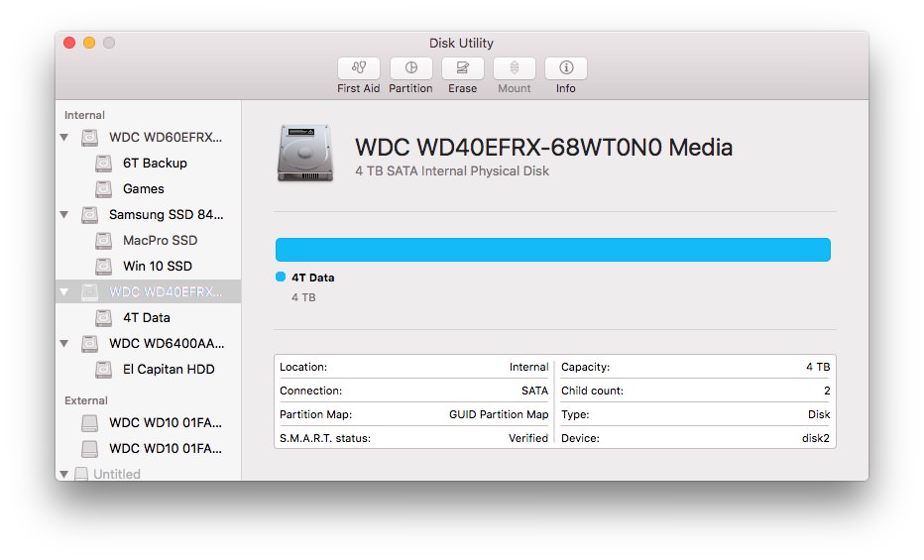Click the Type Disk value

(x=819, y=414)
